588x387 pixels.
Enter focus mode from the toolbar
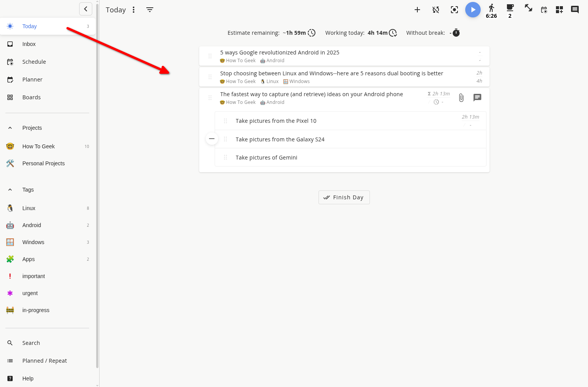454,10
